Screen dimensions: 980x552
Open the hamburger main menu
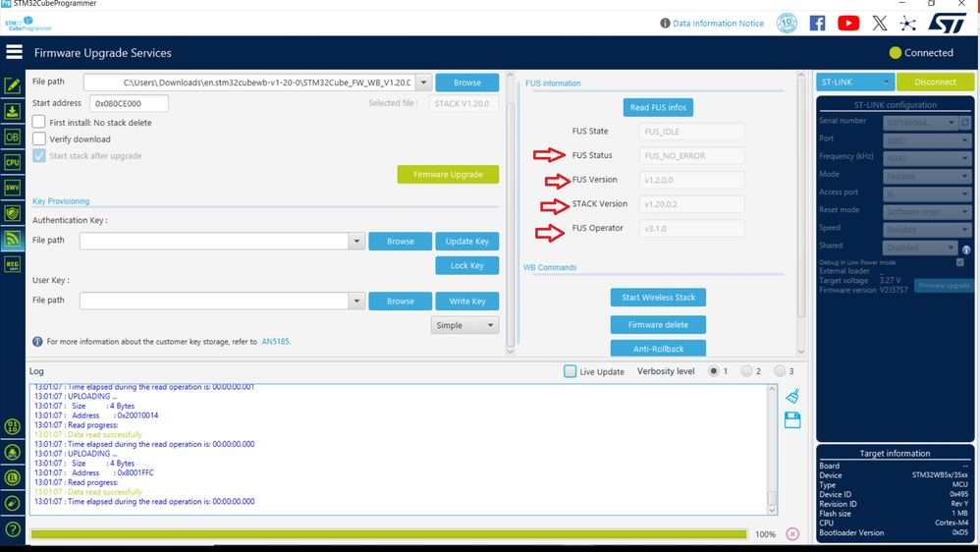[x=14, y=52]
